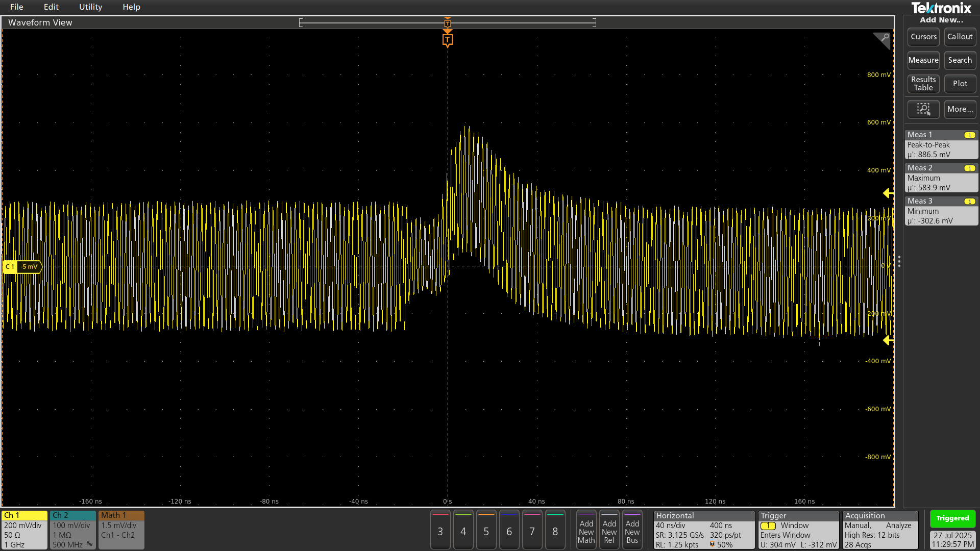Viewport: 980px width, 551px height.
Task: Enable channel 6
Action: (x=509, y=530)
